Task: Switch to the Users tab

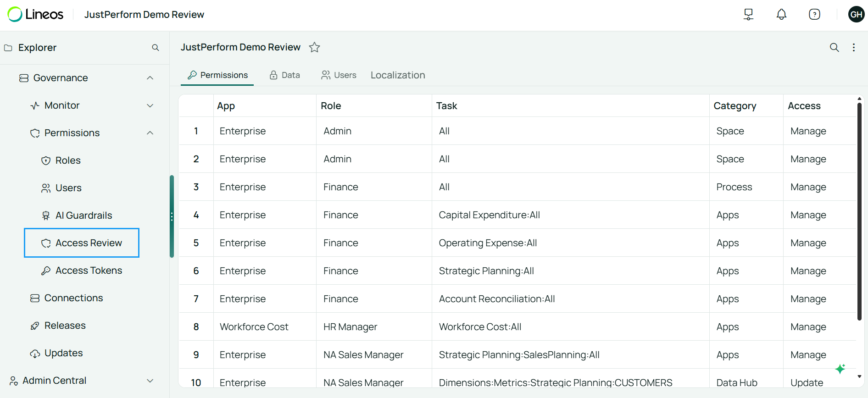Action: 339,75
